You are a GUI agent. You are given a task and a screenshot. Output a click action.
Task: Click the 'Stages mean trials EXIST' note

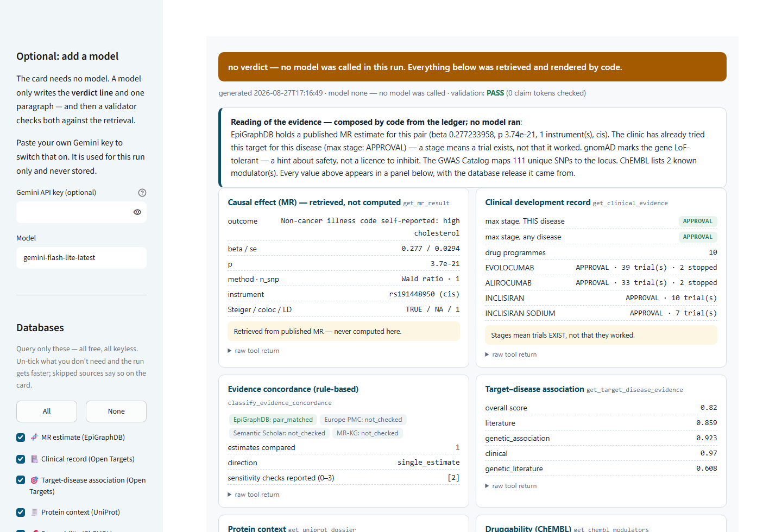[601, 335]
